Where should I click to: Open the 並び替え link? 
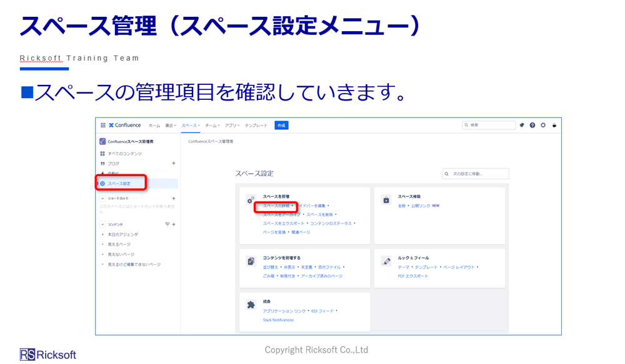pos(270,267)
